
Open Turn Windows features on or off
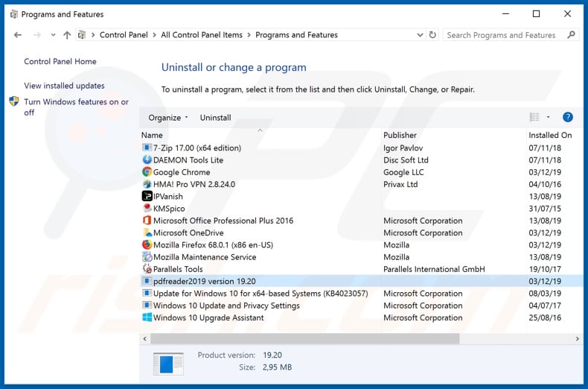pos(76,107)
